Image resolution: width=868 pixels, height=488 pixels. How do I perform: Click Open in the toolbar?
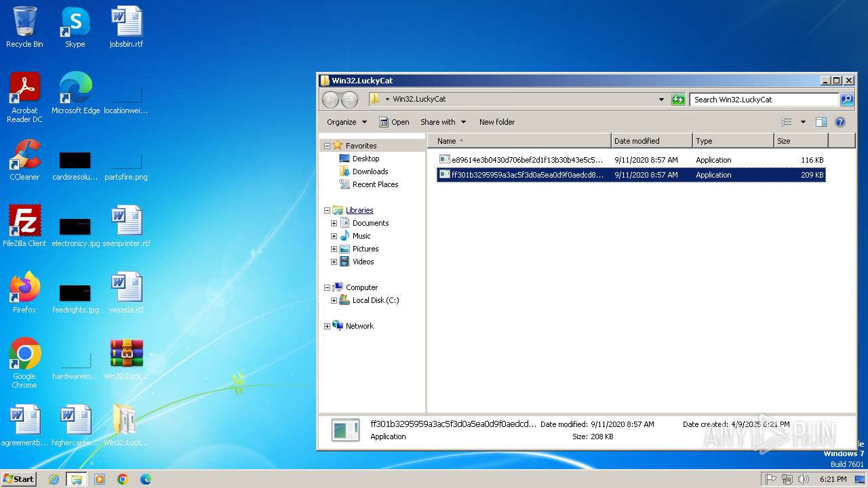394,122
